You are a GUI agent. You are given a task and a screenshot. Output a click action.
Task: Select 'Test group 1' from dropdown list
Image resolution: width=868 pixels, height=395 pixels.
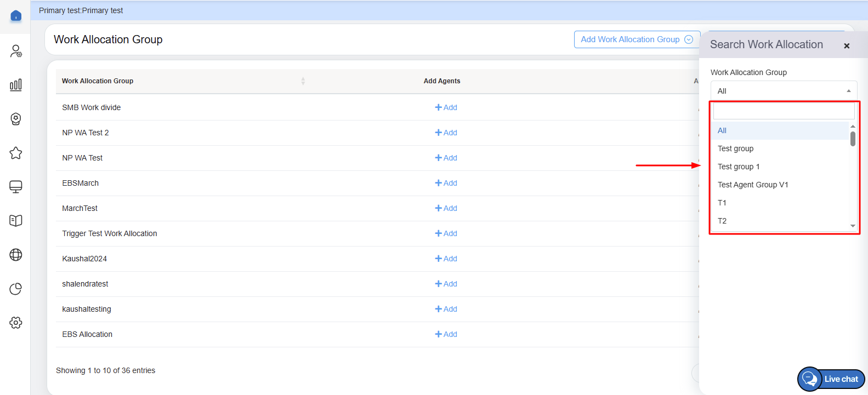pos(739,167)
